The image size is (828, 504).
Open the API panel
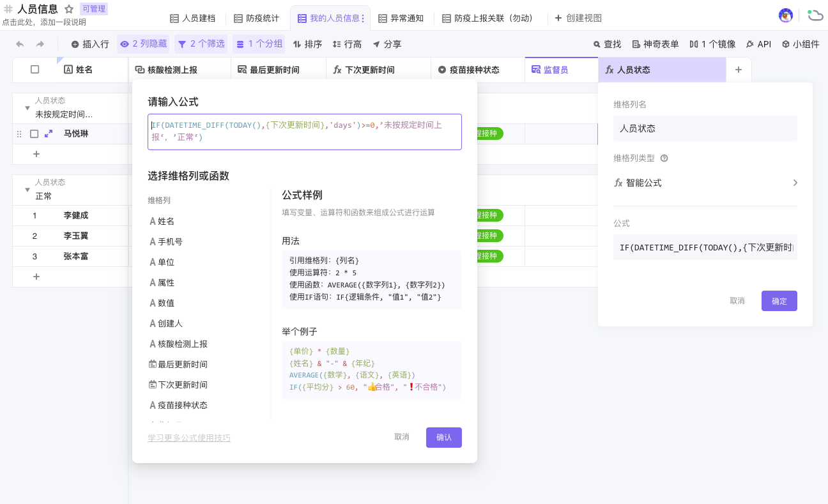pyautogui.click(x=758, y=44)
